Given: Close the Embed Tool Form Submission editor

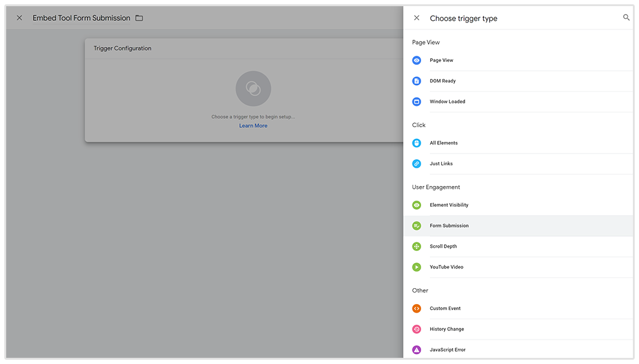Looking at the screenshot, I should point(20,18).
